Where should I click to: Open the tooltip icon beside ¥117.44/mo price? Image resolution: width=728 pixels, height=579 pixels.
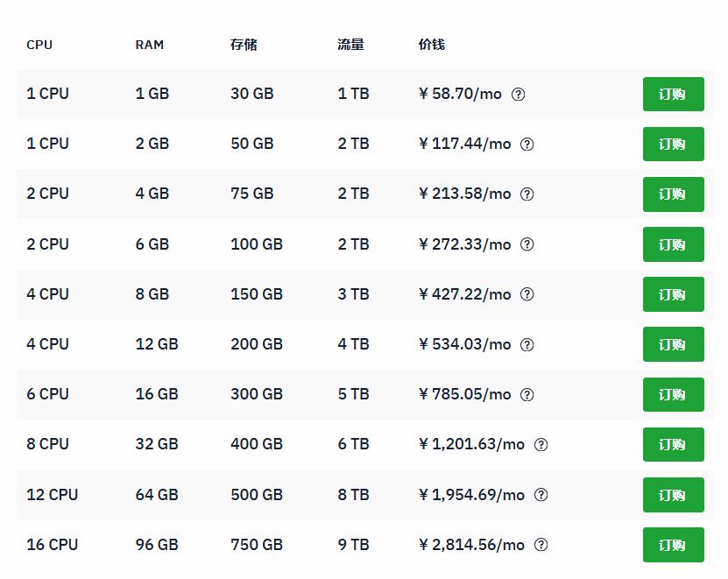(527, 144)
